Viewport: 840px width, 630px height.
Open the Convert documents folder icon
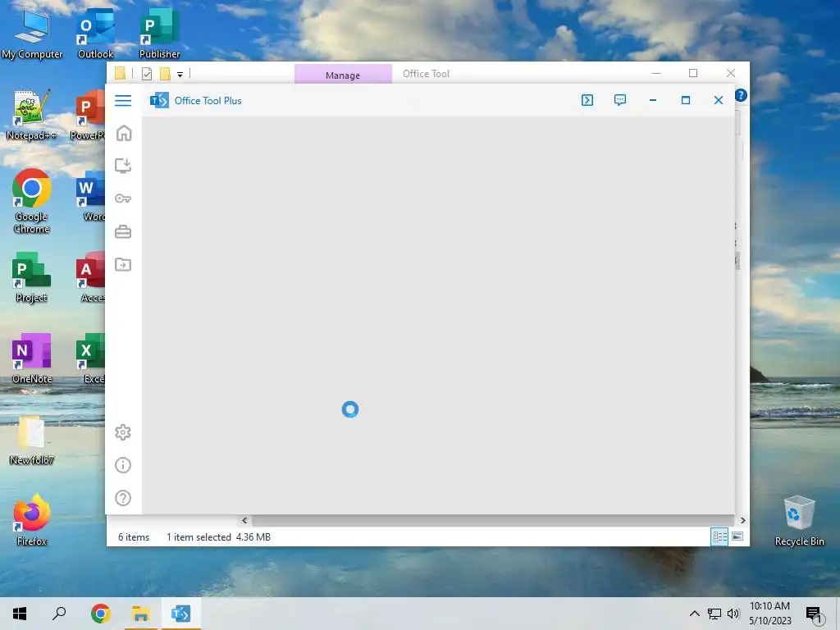[123, 265]
